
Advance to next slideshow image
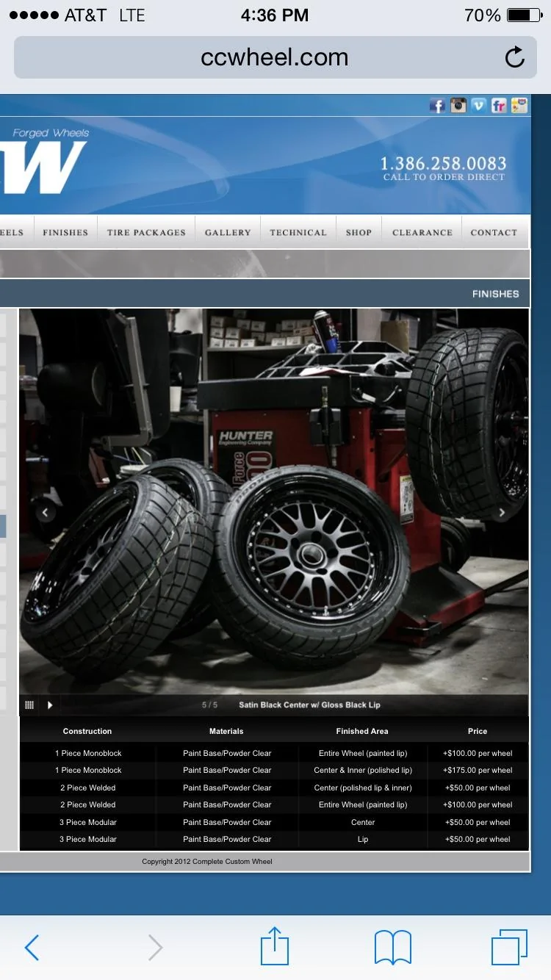pyautogui.click(x=503, y=513)
